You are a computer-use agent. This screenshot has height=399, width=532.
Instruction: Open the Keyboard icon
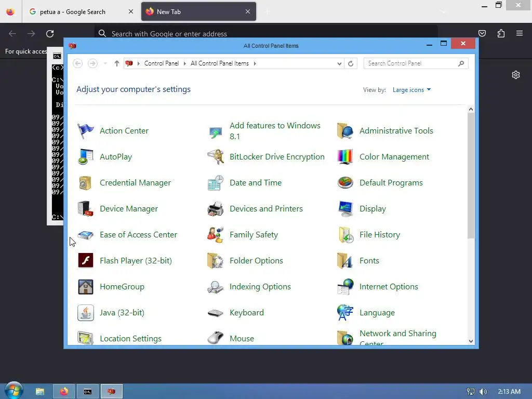pyautogui.click(x=216, y=312)
